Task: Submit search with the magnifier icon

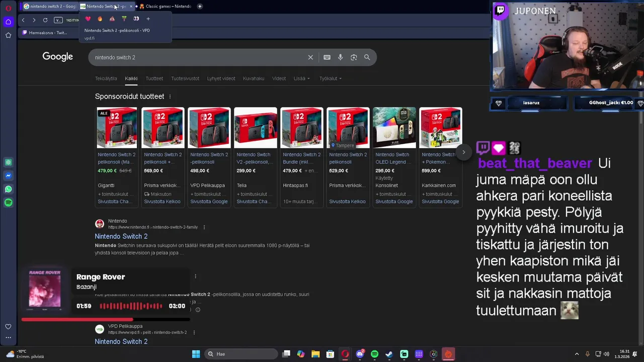Action: point(367,57)
